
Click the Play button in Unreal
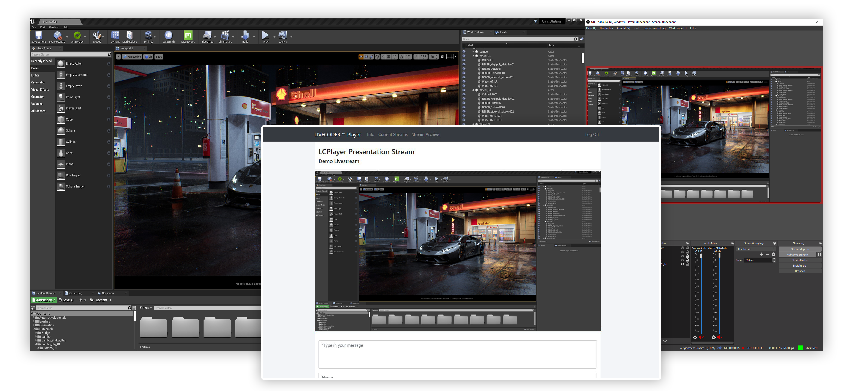coord(265,37)
